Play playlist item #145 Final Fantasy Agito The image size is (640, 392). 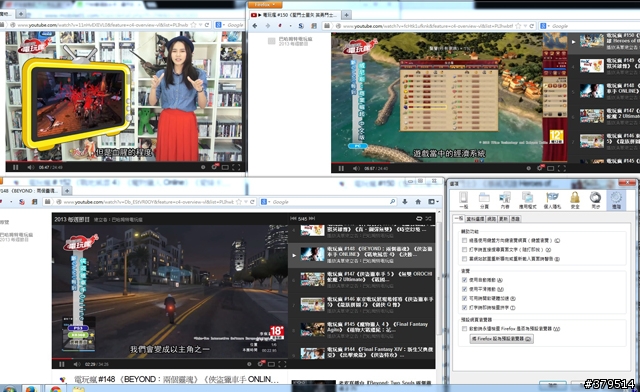pos(362,329)
